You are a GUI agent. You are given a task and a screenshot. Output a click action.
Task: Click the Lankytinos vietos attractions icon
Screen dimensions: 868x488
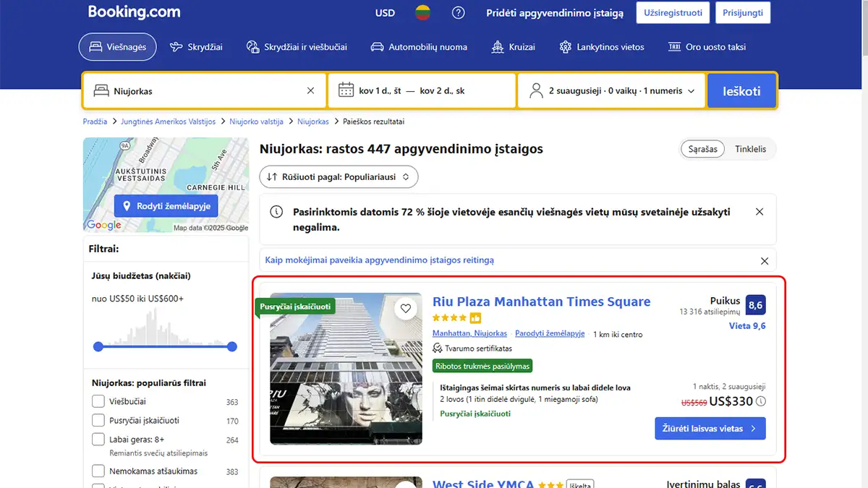(566, 46)
